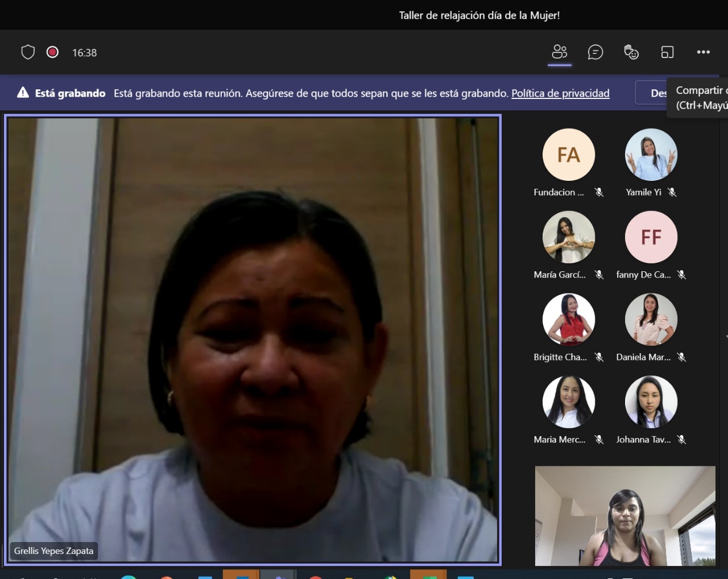This screenshot has height=579, width=728.
Task: Click muted mic icon next to Fundacion
Action: [x=599, y=192]
